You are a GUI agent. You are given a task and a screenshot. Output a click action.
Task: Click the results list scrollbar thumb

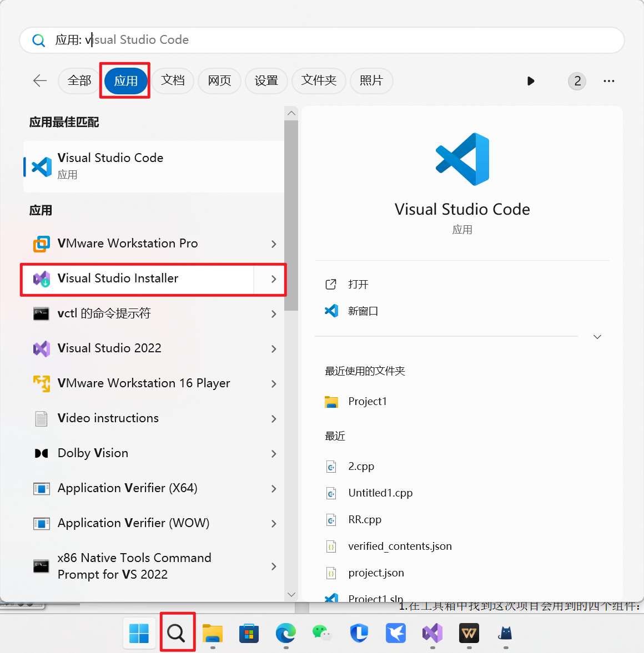pyautogui.click(x=291, y=215)
